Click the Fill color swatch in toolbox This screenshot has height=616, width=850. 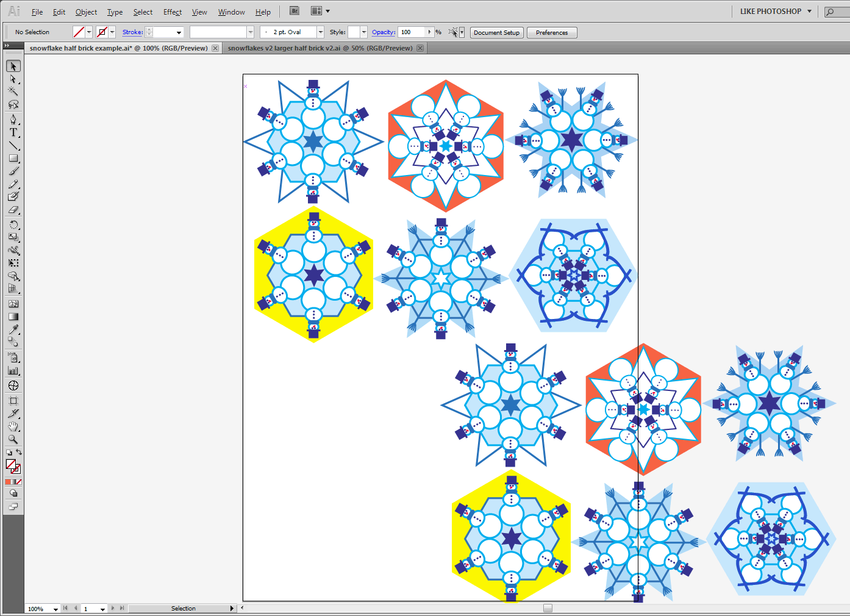point(10,465)
